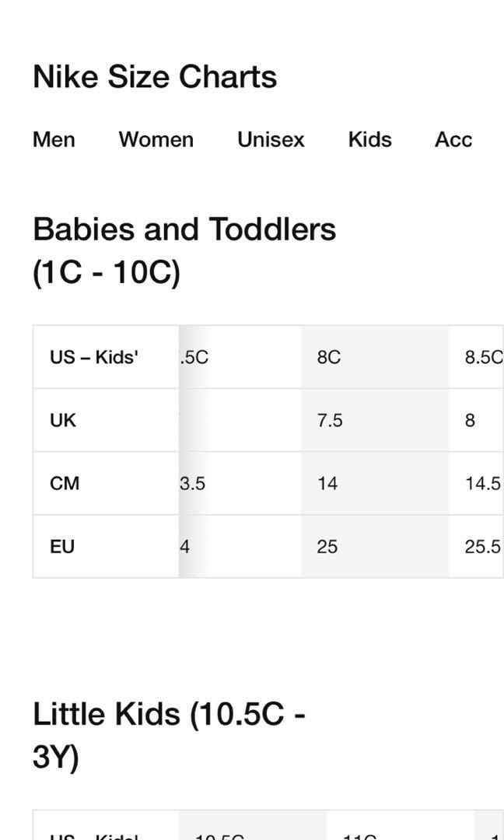Image resolution: width=504 pixels, height=840 pixels.
Task: Click the EU row header
Action: click(106, 547)
